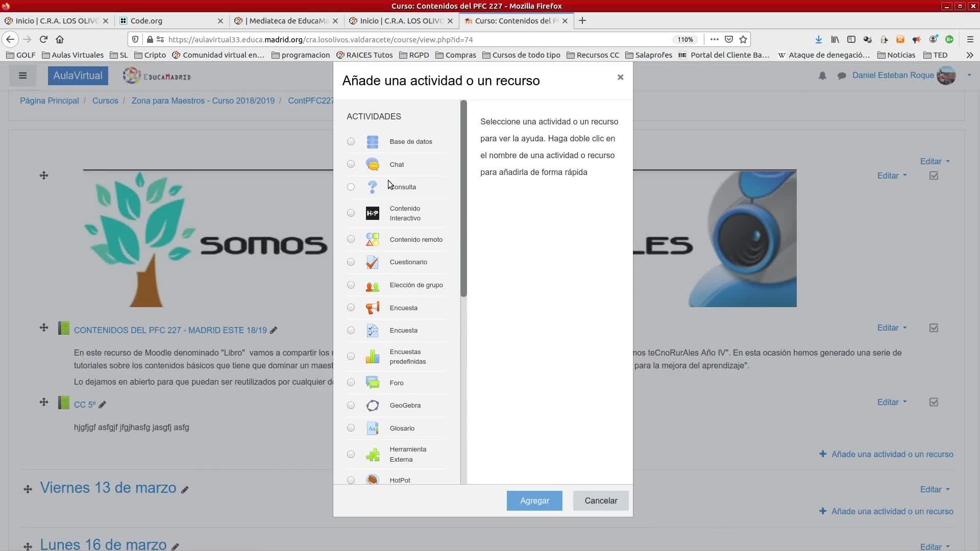Click the GeoGebra activity icon

372,406
